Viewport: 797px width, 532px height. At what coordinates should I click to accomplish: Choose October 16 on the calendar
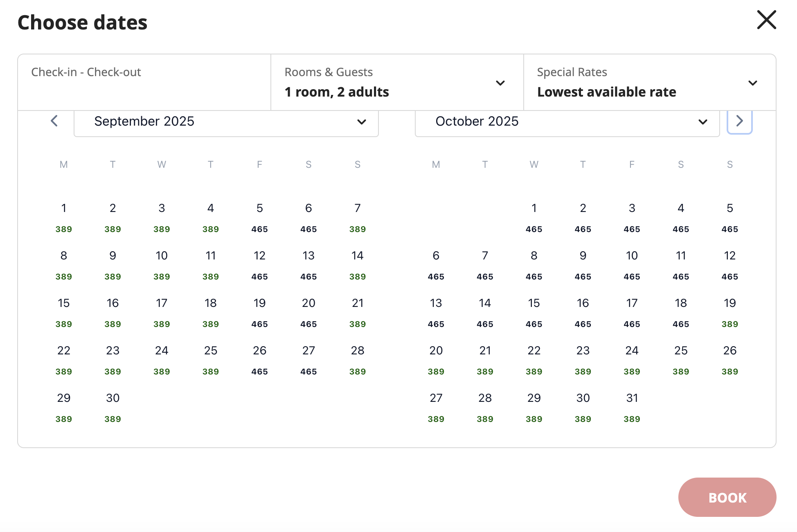583,313
